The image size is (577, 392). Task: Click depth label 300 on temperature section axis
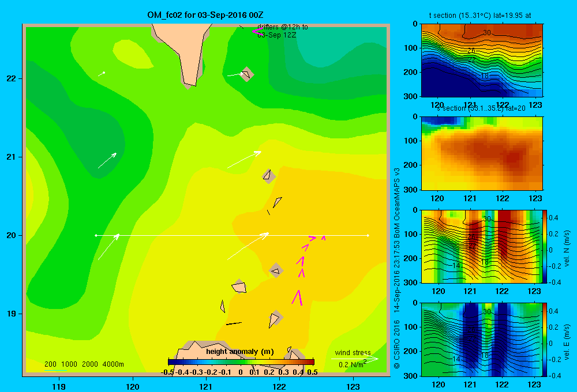410,96
